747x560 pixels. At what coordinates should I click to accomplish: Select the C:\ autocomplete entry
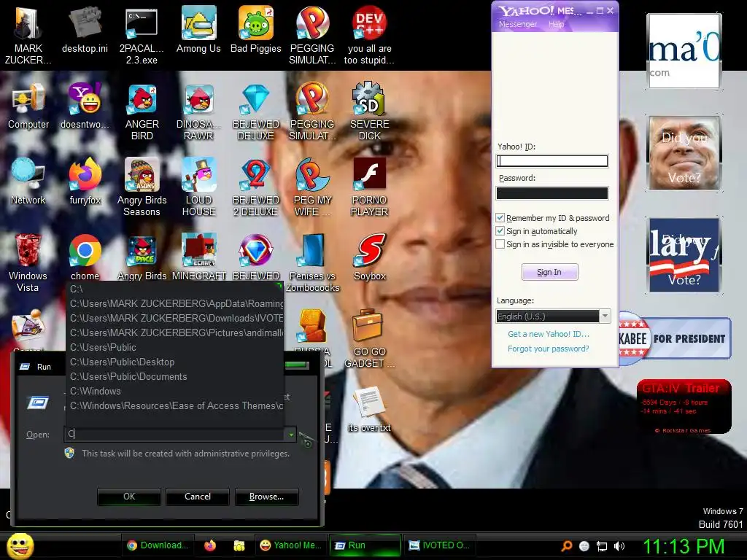[175, 289]
